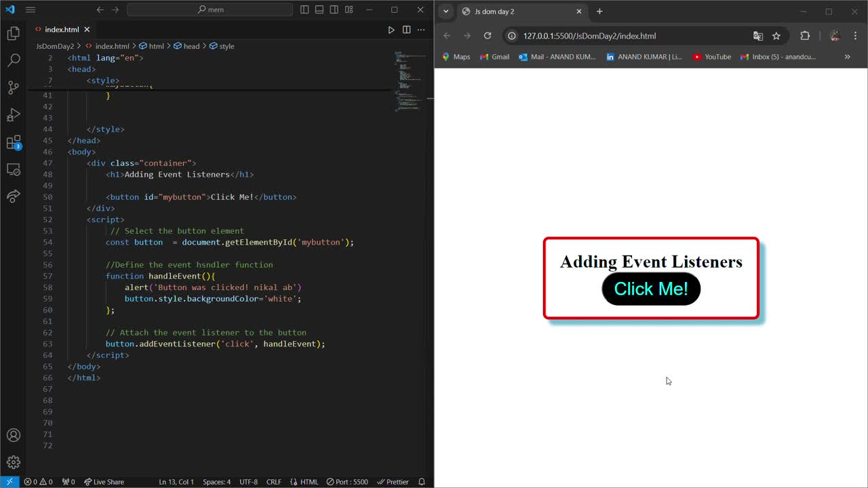868x488 pixels.
Task: Click the Split Editor icon
Action: click(x=407, y=30)
